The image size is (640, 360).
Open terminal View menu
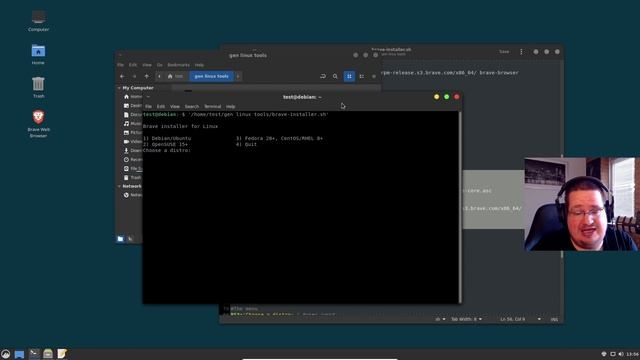coord(175,107)
